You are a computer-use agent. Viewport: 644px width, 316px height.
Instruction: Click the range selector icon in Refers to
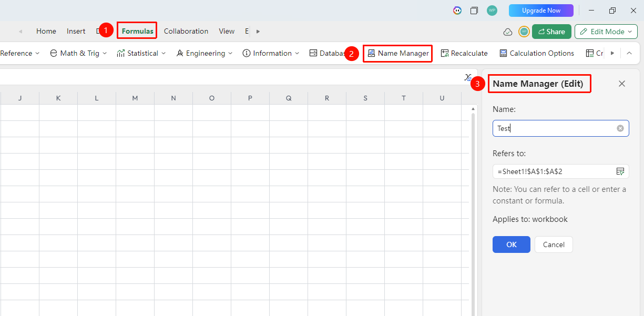tap(620, 171)
